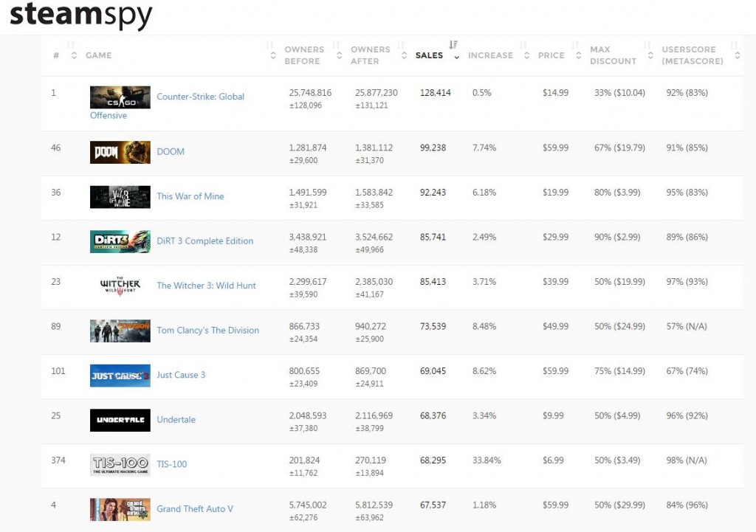Open The Witcher 3 logo thumbnail
Image resolution: width=756 pixels, height=532 pixels.
click(x=120, y=286)
